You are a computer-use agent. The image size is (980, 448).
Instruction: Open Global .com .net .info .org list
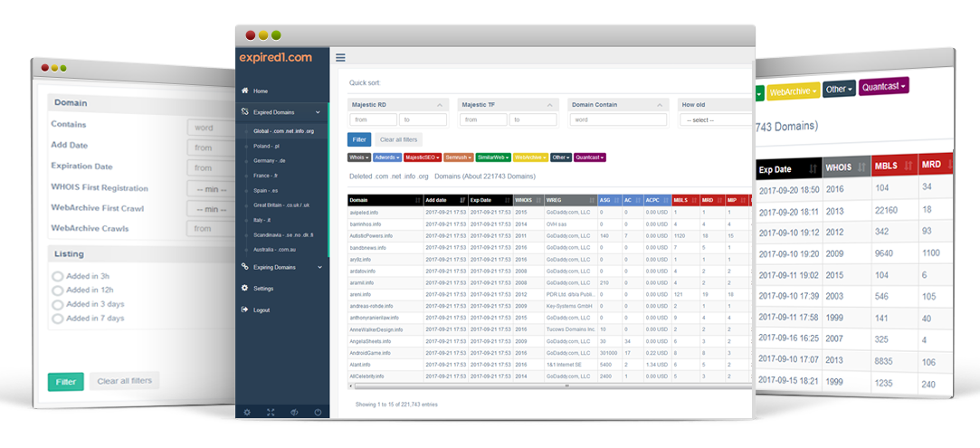coord(284,132)
